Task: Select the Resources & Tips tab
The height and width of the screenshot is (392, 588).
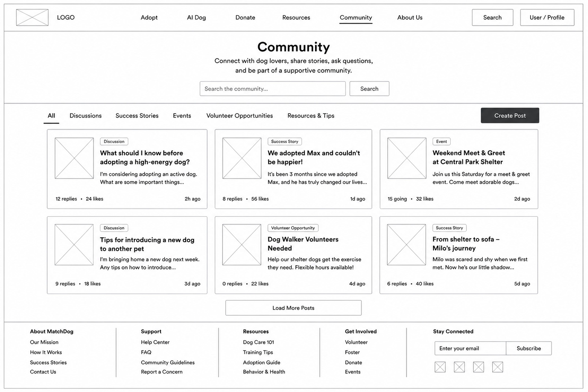Action: click(x=311, y=116)
